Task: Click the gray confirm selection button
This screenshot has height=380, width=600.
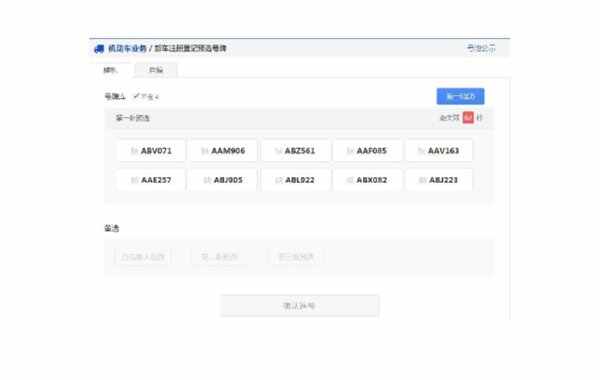Action: (300, 306)
